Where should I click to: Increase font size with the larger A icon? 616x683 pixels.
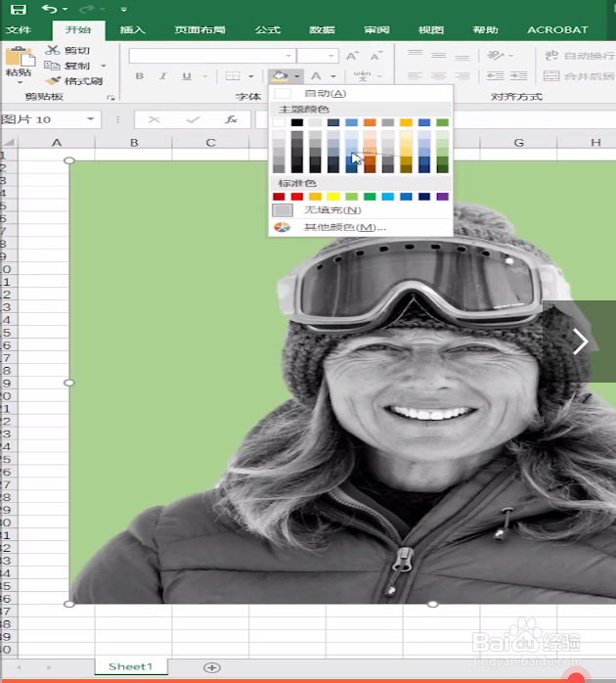[x=352, y=56]
